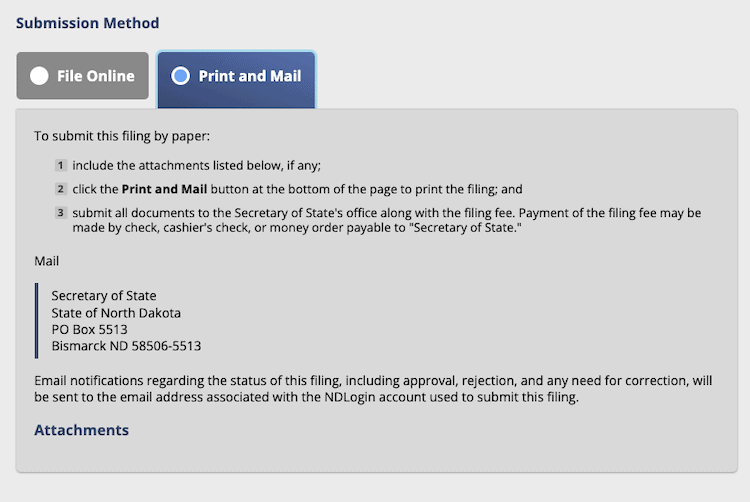750x502 pixels.
Task: Select the File Online radio button
Action: (39, 76)
